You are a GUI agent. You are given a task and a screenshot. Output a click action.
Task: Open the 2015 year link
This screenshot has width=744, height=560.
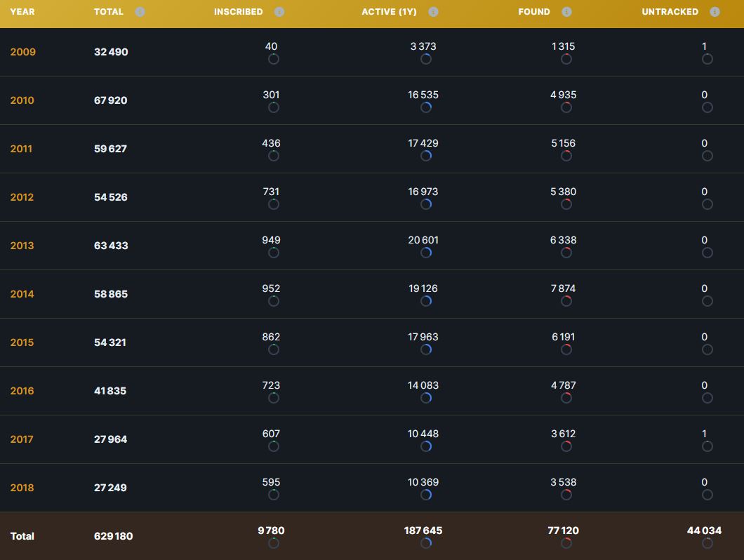22,342
